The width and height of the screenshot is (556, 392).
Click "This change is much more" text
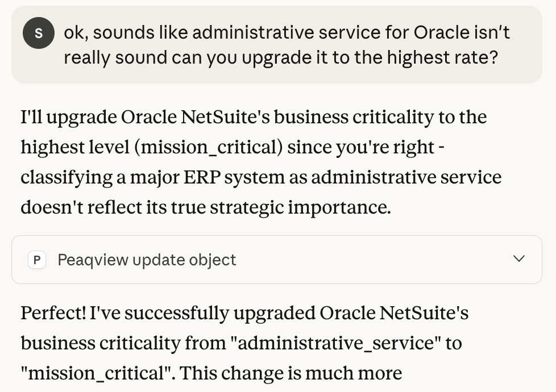[291, 374]
